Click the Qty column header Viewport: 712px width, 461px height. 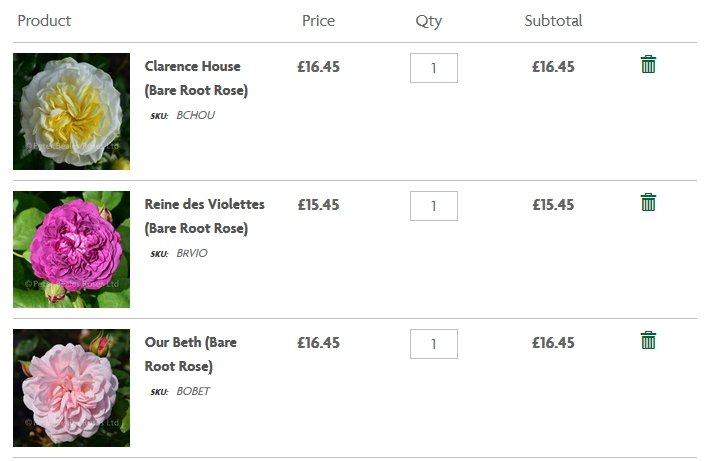click(429, 21)
